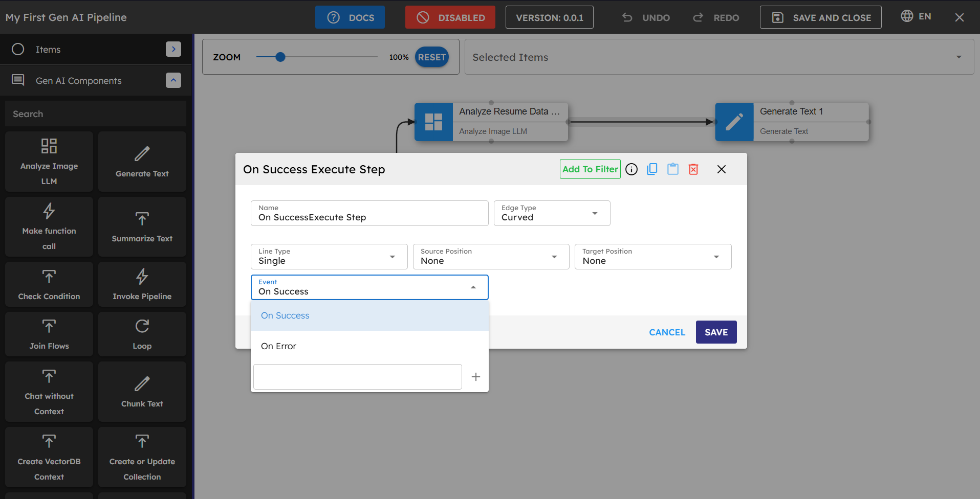Click the copy icon in dialog header
The image size is (980, 499).
pyautogui.click(x=652, y=169)
